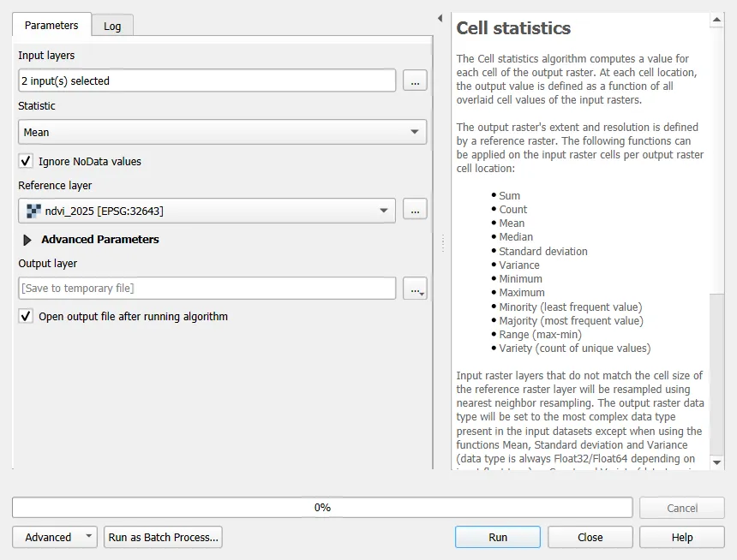This screenshot has width=737, height=560.
Task: Click 'Standard deviation' in the functions list
Action: pos(543,252)
